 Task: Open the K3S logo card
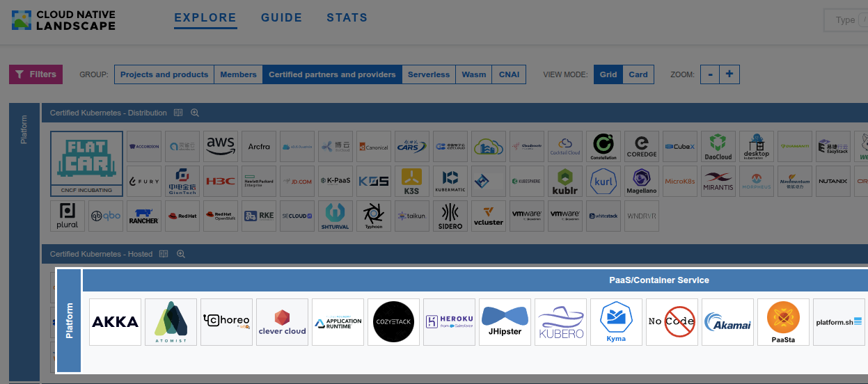tap(412, 181)
